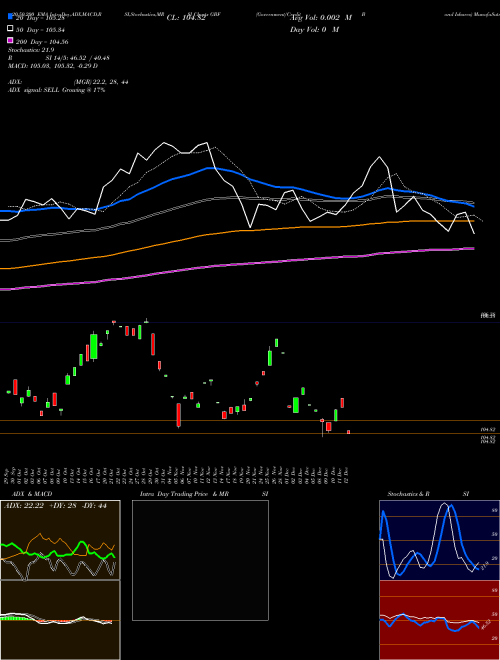This screenshot has width=500, height=660.
Task: Select the '200 Day - 104.36' legend text
Action: (42, 42)
